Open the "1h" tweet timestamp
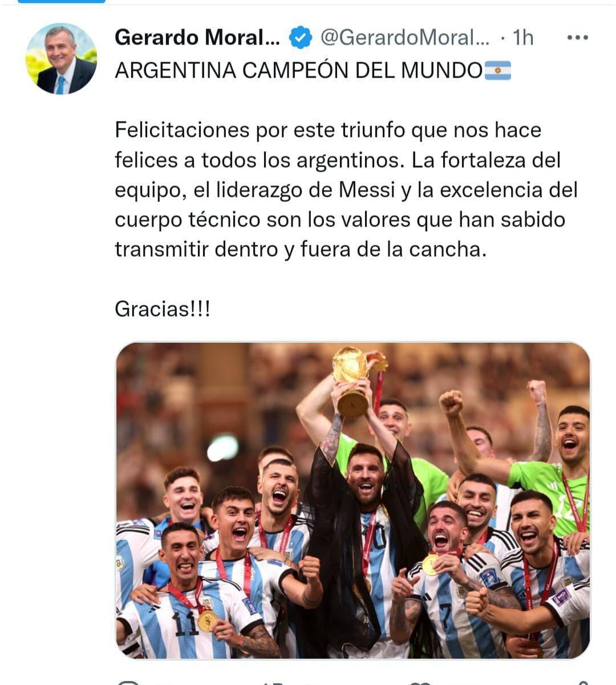The height and width of the screenshot is (685, 616). [523, 38]
